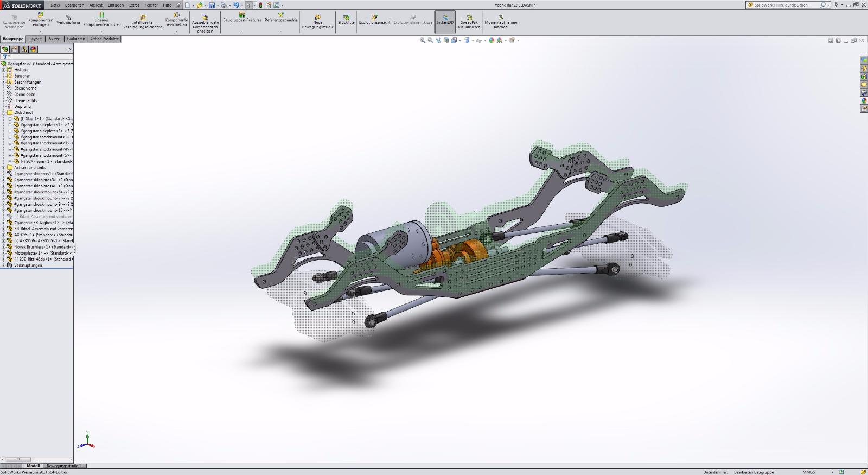Open DisplayManager panel tab
Viewport: 868px width, 475px height.
coord(33,49)
